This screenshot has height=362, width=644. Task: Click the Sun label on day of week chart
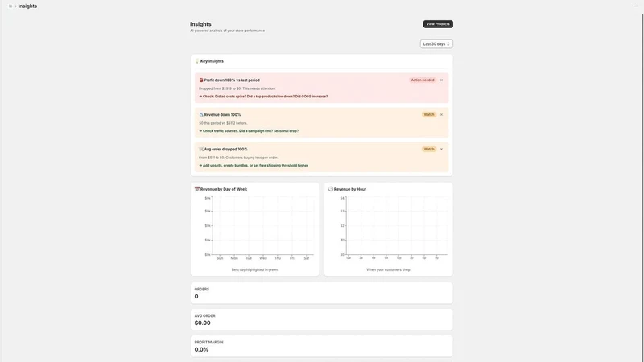click(220, 258)
